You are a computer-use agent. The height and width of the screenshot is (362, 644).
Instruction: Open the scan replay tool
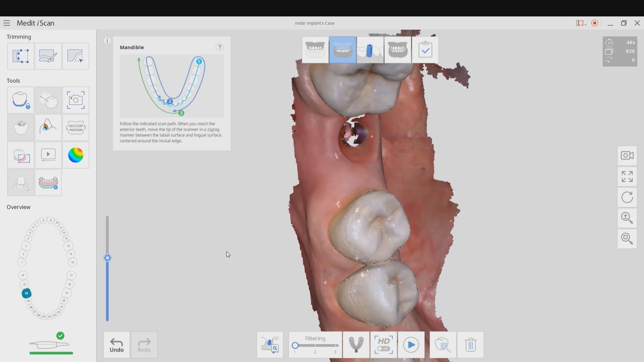pyautogui.click(x=48, y=155)
